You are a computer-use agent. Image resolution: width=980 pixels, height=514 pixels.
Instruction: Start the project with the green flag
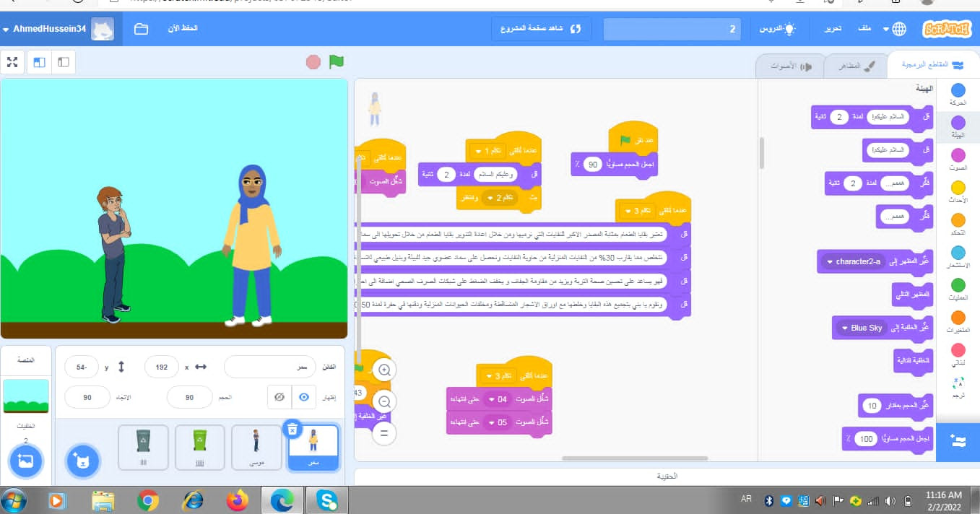coord(336,62)
